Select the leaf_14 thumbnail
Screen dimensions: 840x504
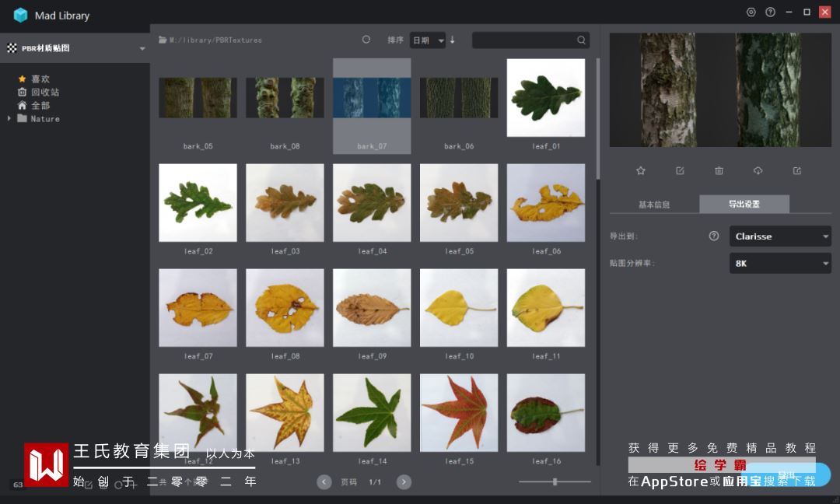(x=372, y=413)
